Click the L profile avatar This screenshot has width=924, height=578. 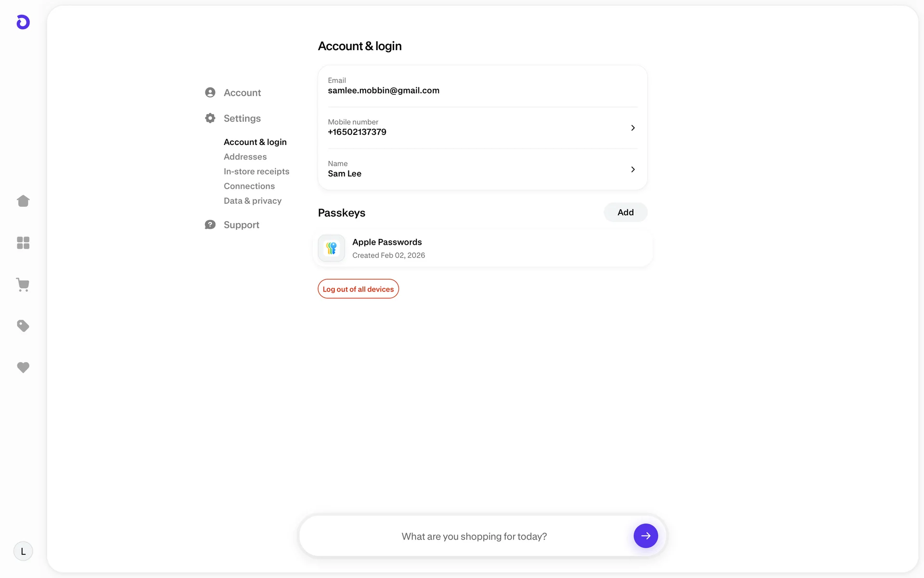(x=23, y=552)
